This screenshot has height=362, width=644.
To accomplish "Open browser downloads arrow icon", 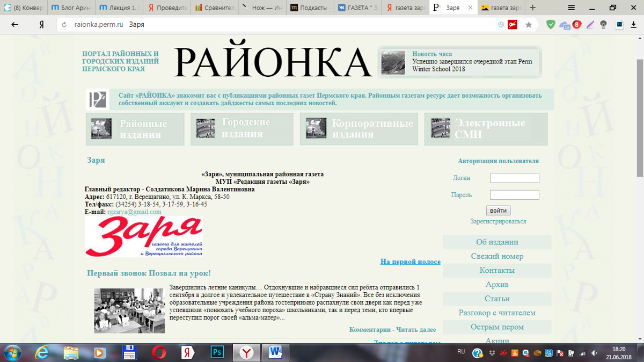I will click(634, 25).
